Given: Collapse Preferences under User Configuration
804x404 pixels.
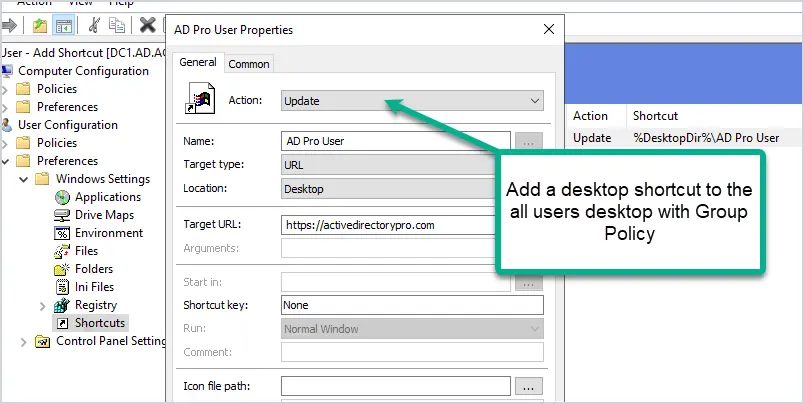Looking at the screenshot, I should pos(5,162).
